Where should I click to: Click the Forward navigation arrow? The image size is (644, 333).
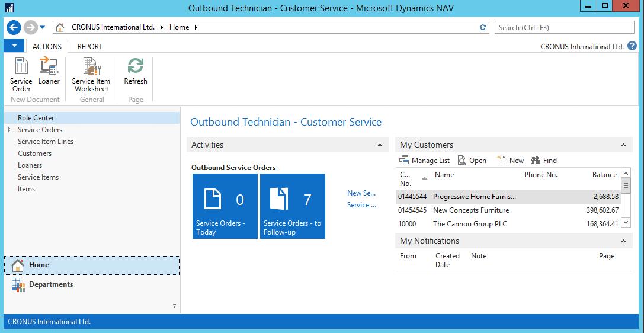(x=30, y=27)
